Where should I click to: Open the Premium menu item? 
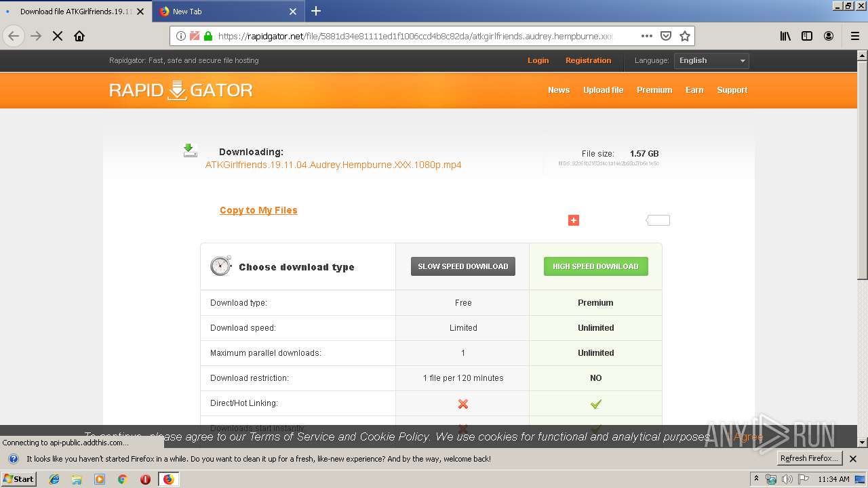tap(654, 90)
